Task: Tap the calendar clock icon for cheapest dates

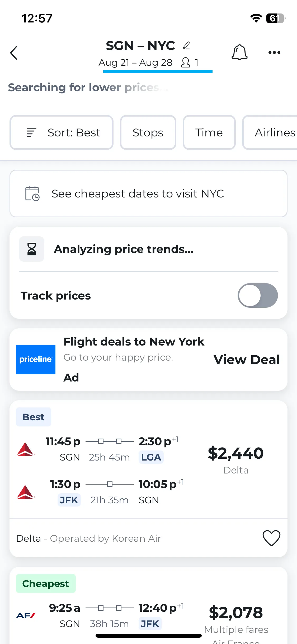Action: click(x=32, y=194)
